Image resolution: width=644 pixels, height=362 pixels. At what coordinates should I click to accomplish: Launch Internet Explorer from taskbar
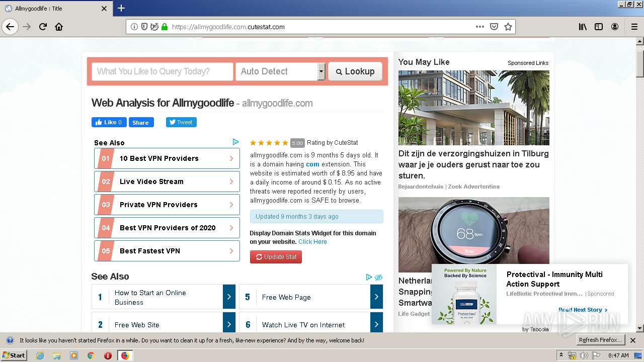click(40, 355)
